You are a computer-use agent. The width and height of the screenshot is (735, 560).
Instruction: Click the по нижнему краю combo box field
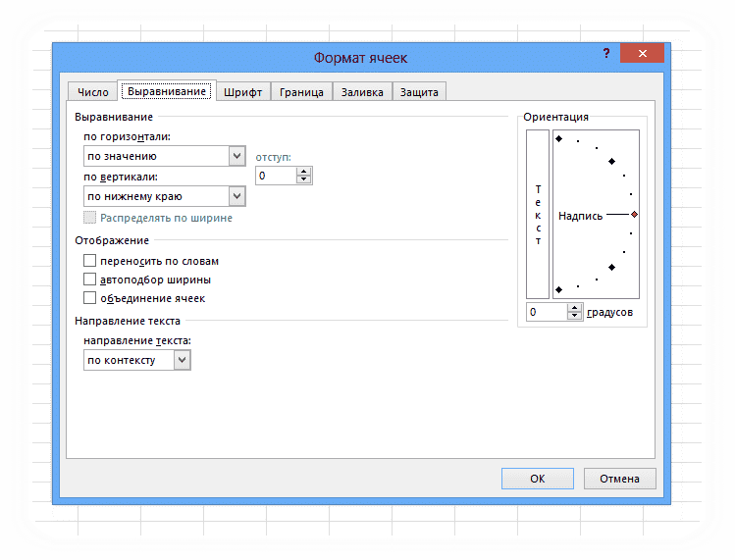[165, 196]
